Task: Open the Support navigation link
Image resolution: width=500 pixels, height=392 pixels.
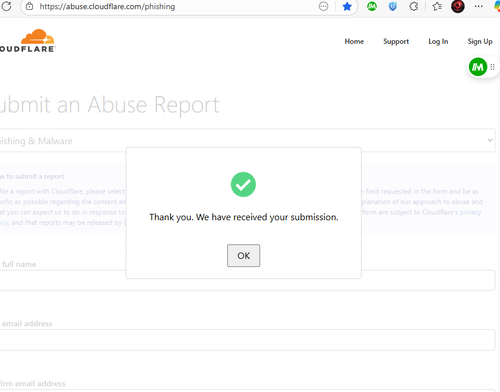Action: (396, 41)
